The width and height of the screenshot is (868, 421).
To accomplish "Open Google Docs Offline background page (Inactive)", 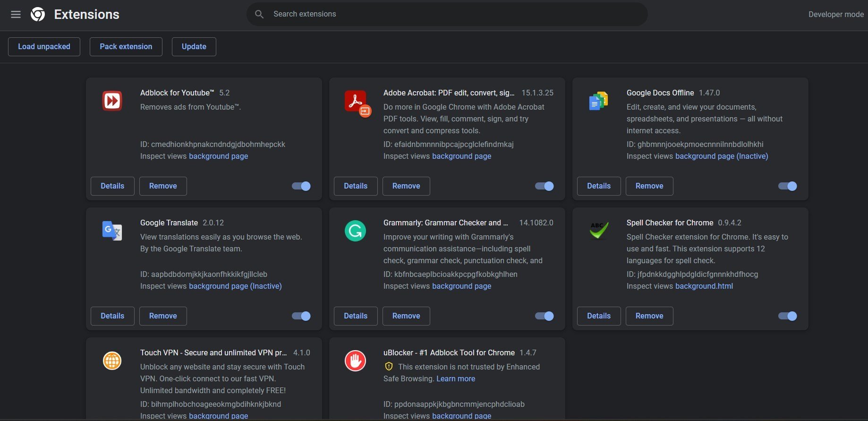I will coord(722,156).
